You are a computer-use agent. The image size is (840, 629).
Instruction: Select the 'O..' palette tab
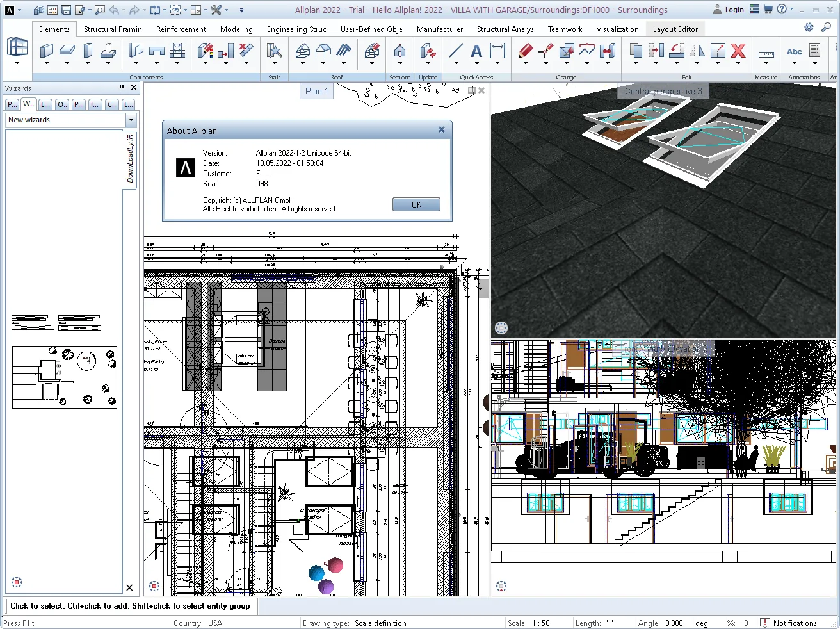point(61,104)
